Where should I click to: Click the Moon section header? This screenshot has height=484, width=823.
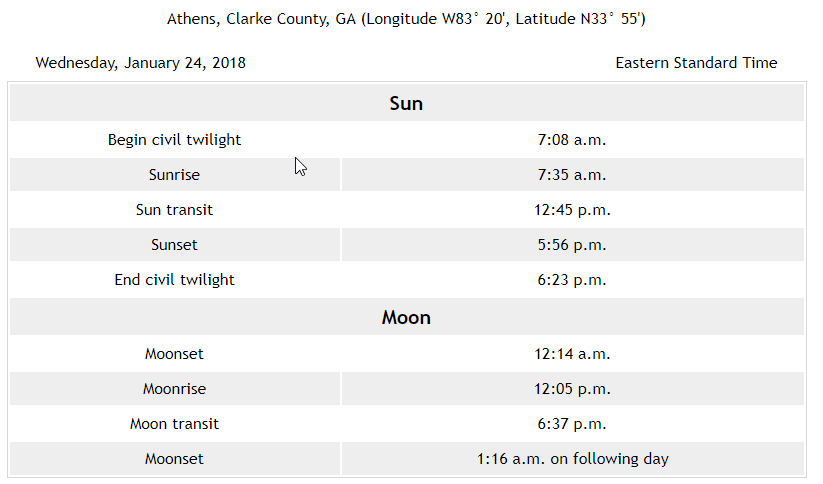406,317
